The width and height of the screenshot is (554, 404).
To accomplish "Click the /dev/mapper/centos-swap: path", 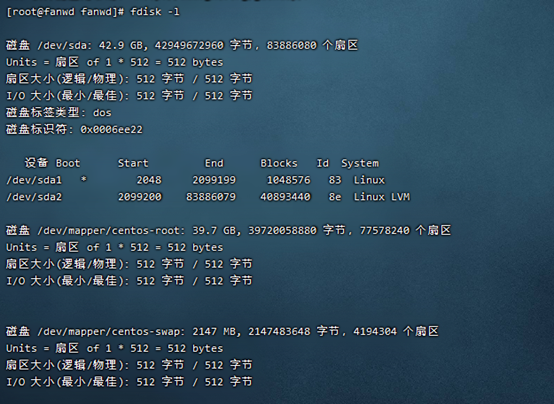I will 111,332.
